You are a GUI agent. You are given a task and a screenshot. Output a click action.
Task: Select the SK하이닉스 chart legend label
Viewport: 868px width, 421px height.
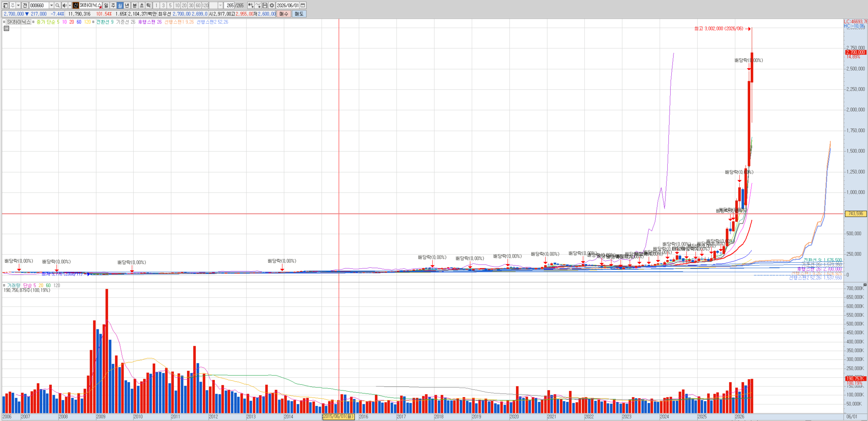pyautogui.click(x=19, y=22)
